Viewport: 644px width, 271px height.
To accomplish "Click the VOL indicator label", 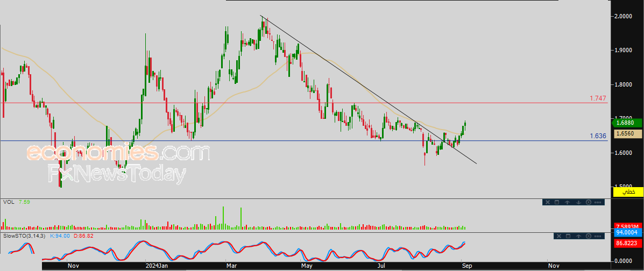I will click(8, 202).
